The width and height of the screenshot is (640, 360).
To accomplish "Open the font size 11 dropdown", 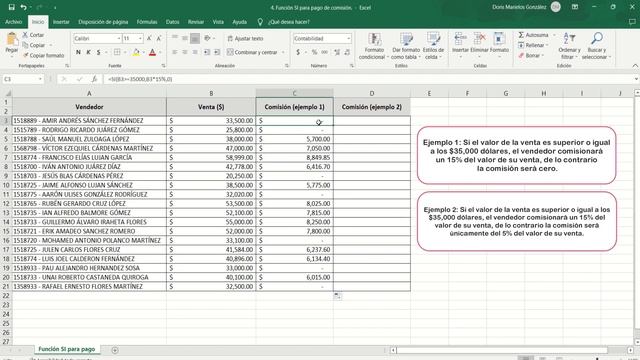I will coord(140,38).
